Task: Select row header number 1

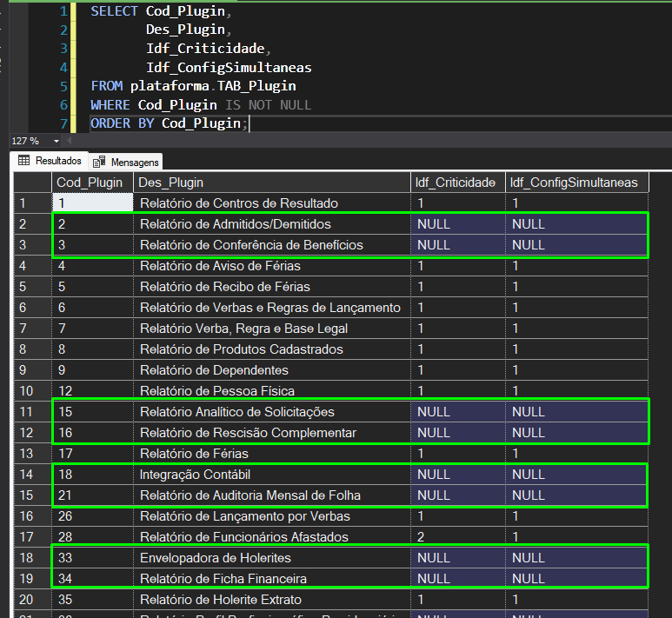Action: coord(32,203)
